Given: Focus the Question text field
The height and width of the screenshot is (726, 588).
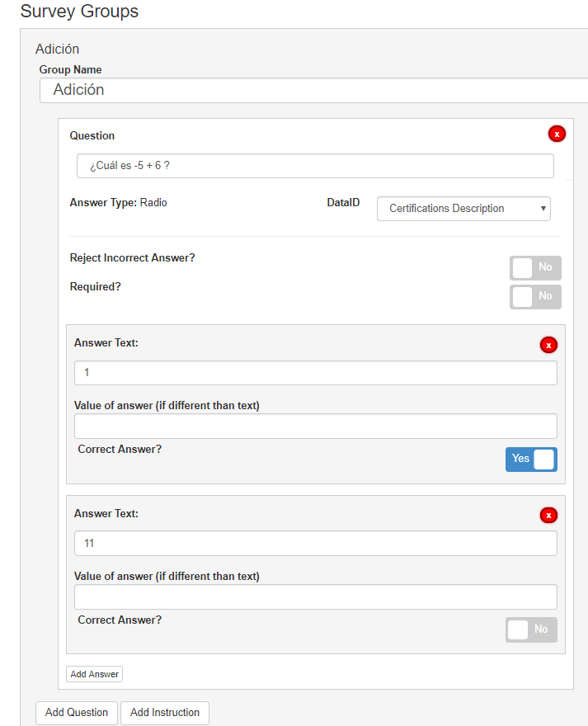Looking at the screenshot, I should click(x=315, y=166).
